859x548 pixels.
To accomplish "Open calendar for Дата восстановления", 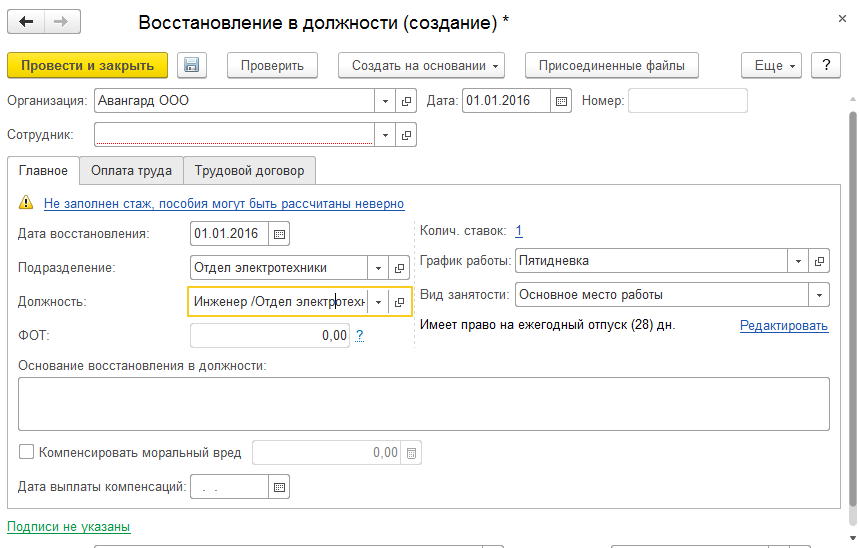I will [279, 234].
